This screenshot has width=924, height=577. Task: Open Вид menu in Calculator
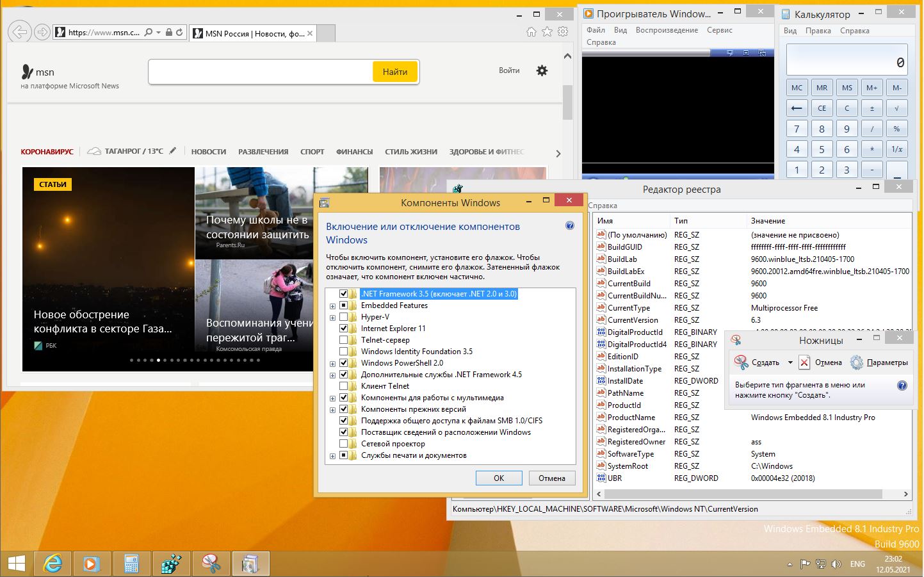coord(790,31)
